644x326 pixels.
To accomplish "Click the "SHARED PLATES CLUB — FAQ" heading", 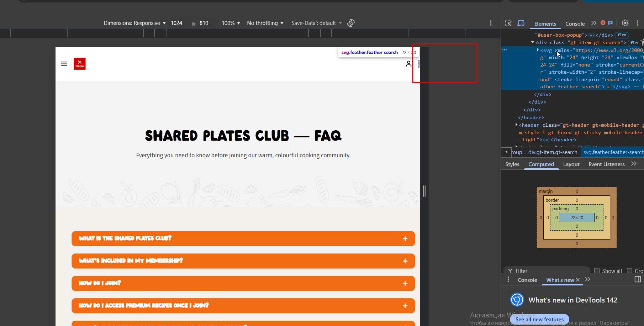I will [243, 136].
